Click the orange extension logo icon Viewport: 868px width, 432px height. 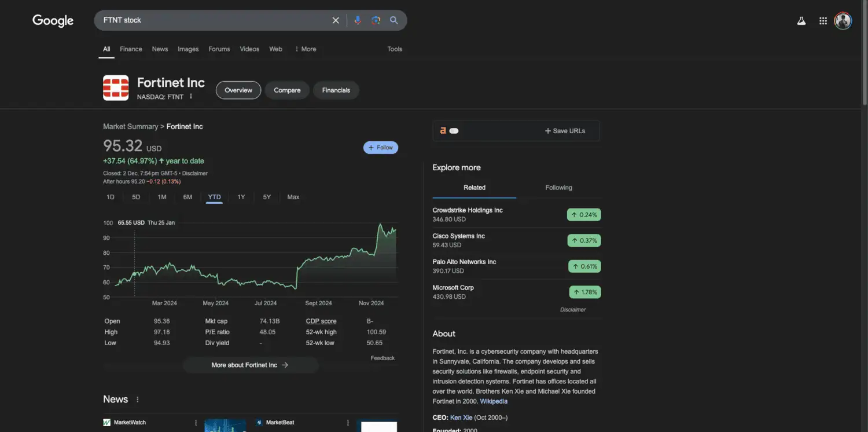tap(443, 131)
